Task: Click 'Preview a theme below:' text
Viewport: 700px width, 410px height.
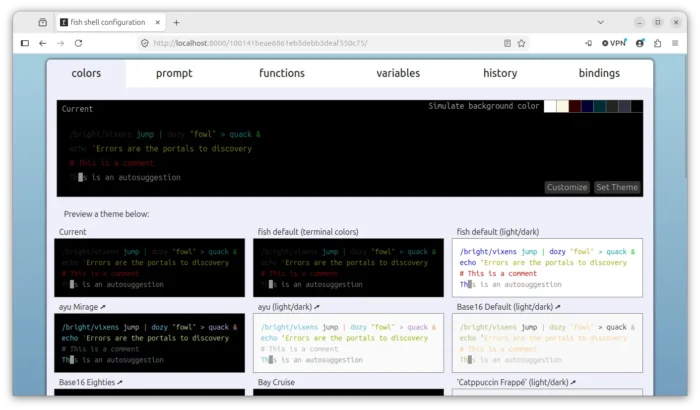Action: [x=106, y=214]
